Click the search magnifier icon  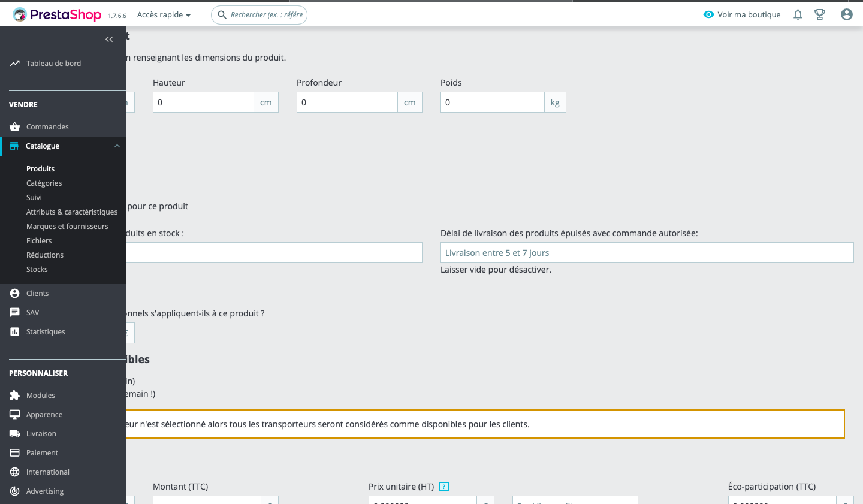click(x=222, y=14)
